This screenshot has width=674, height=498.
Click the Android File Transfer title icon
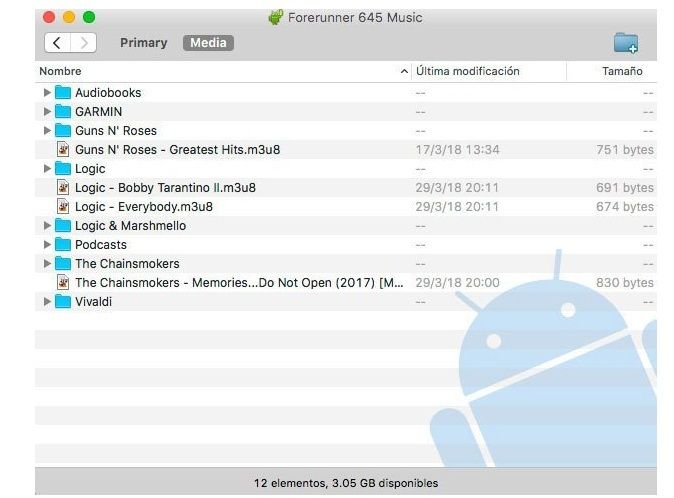(x=276, y=18)
